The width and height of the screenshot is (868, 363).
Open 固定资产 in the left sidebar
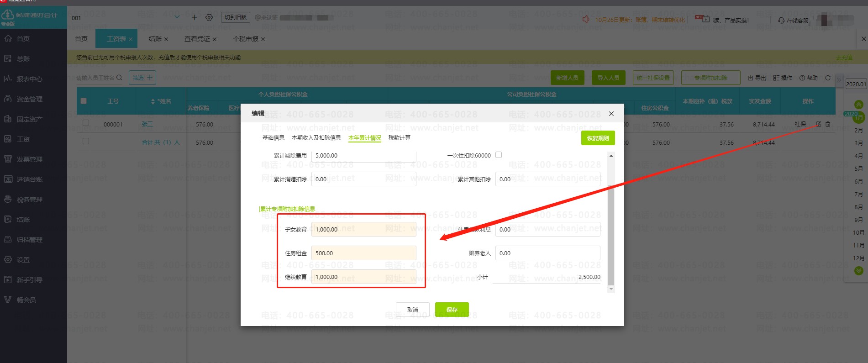(x=29, y=119)
